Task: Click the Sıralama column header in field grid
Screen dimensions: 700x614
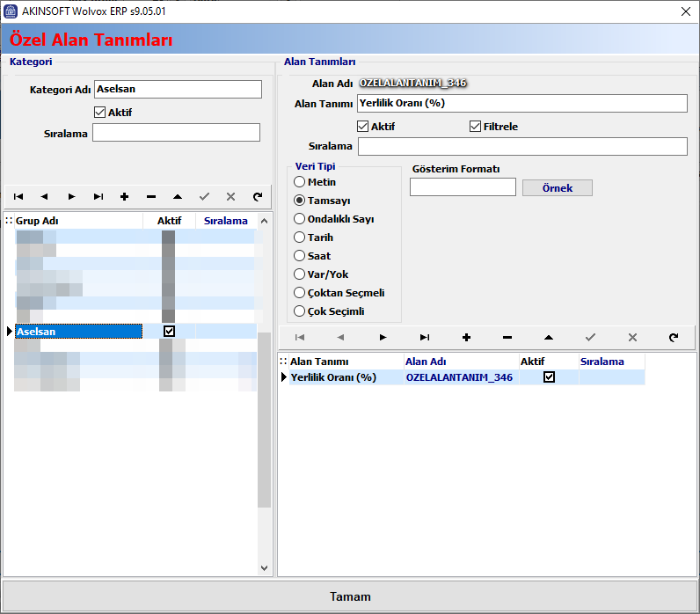Action: (610, 362)
